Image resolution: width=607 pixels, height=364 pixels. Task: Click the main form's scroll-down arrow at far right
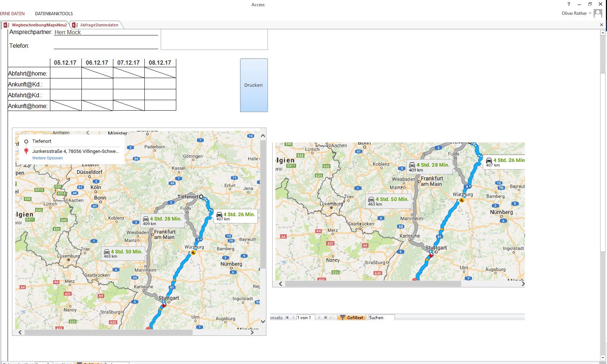click(603, 358)
